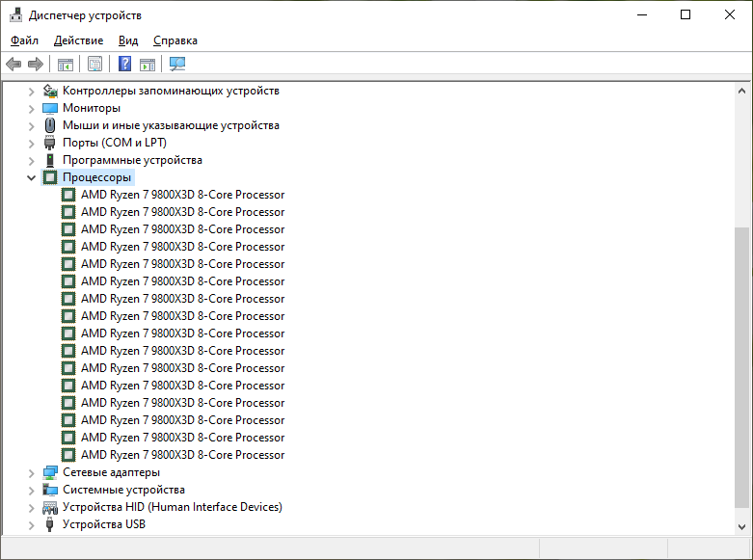Select first AMD Ryzen entry directly under Процессоры
Image resolution: width=753 pixels, height=560 pixels.
point(182,195)
